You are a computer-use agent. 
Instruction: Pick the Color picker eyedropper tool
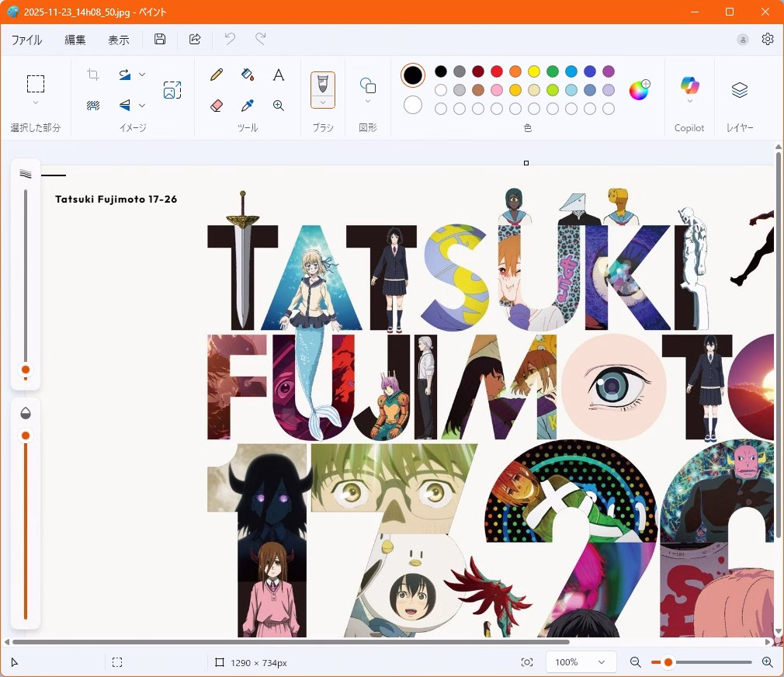[248, 106]
